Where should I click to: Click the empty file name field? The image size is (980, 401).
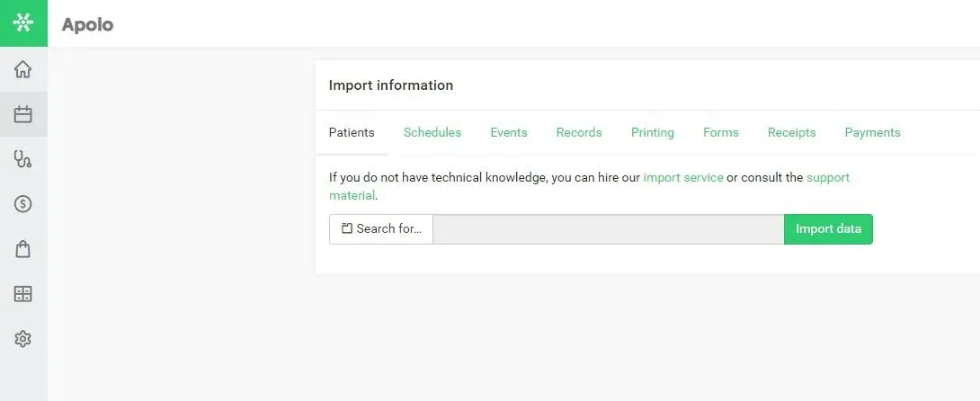pos(609,229)
